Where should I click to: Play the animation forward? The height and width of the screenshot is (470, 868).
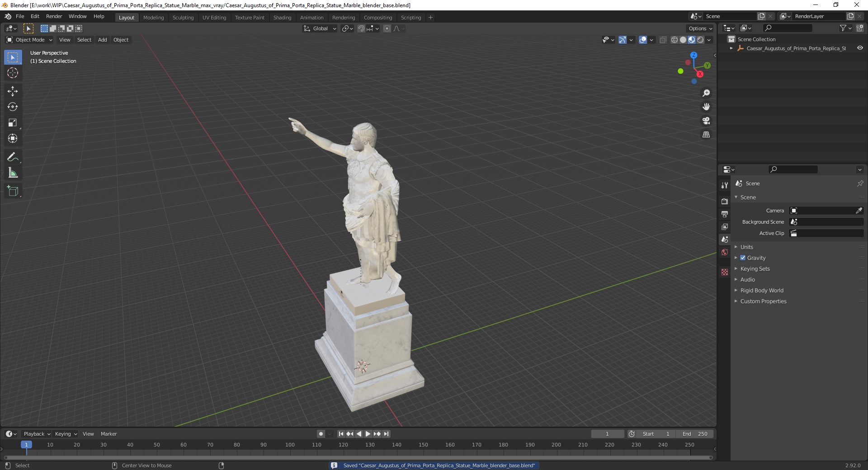click(x=368, y=434)
